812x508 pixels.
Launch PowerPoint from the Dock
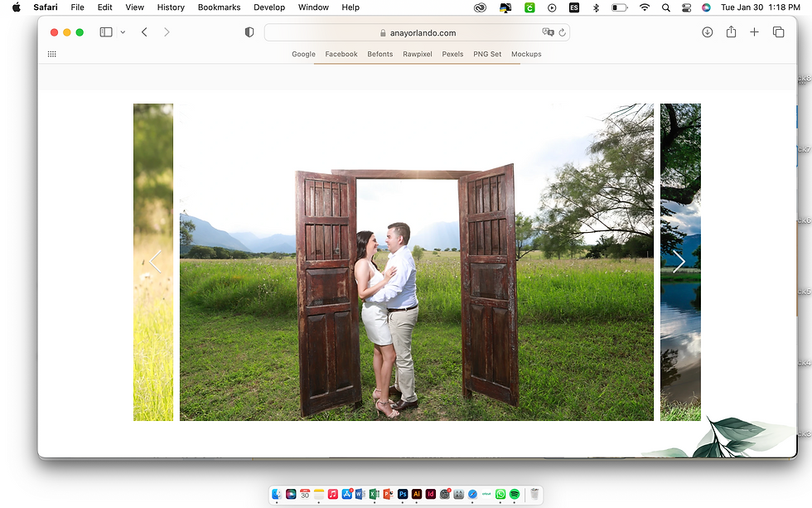[x=389, y=494]
